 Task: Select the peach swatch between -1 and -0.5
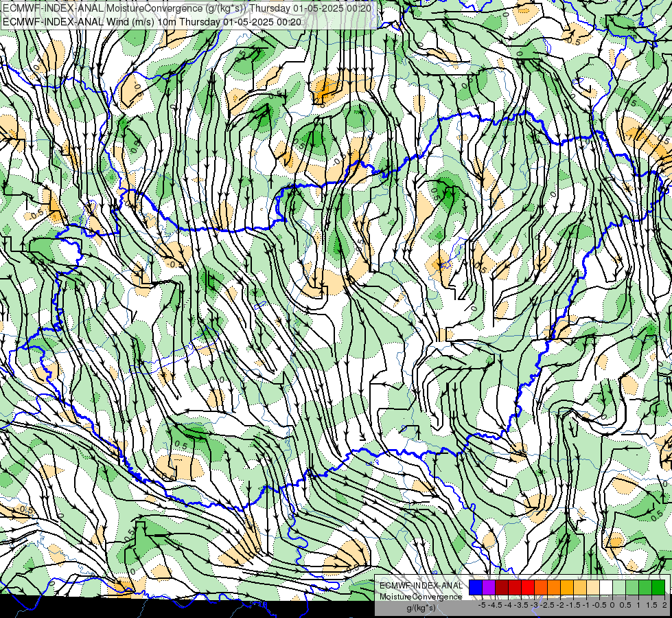coord(593,587)
